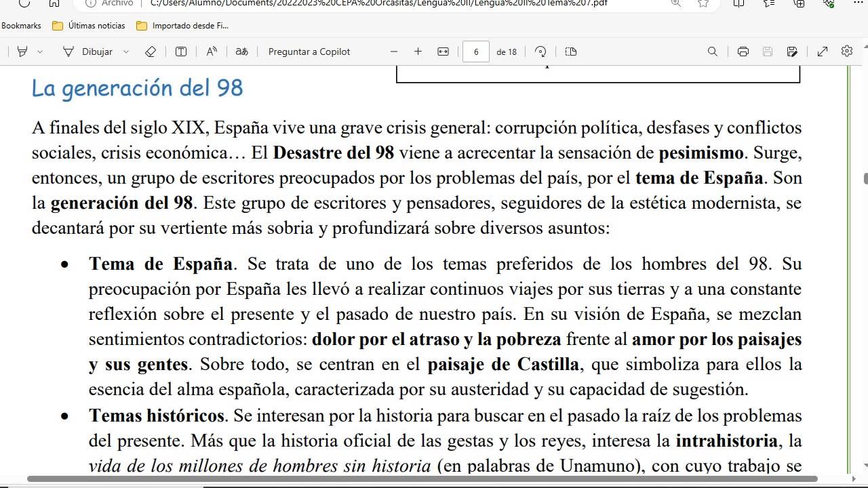868x488 pixels.
Task: Zoom out of the PDF page
Action: [394, 52]
